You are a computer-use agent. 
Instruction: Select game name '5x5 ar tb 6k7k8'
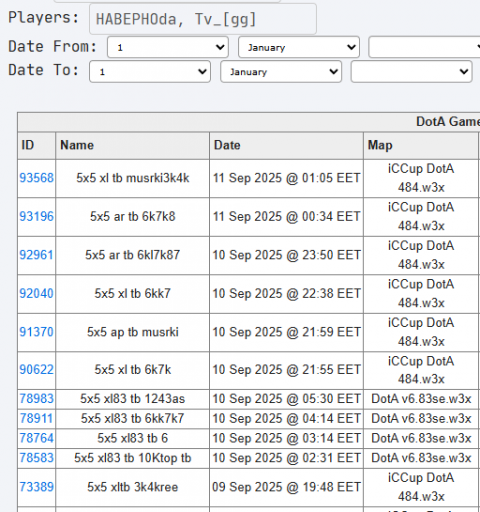133,217
